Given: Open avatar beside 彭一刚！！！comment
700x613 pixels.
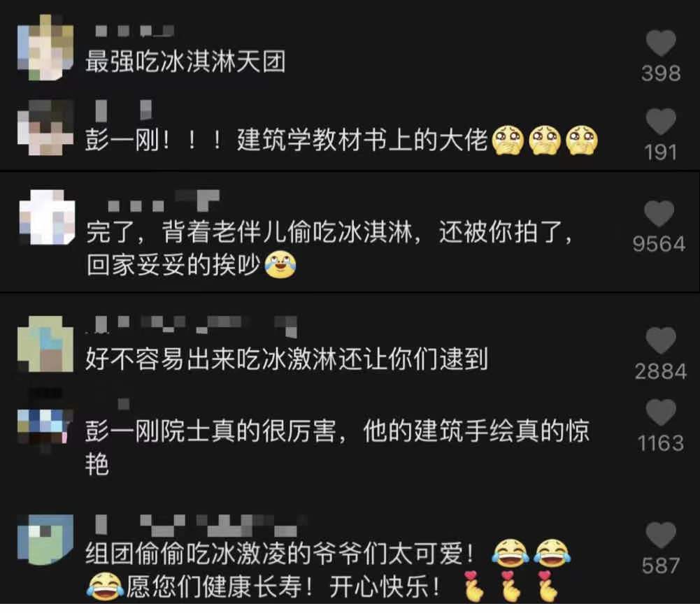Looking at the screenshot, I should (45, 128).
